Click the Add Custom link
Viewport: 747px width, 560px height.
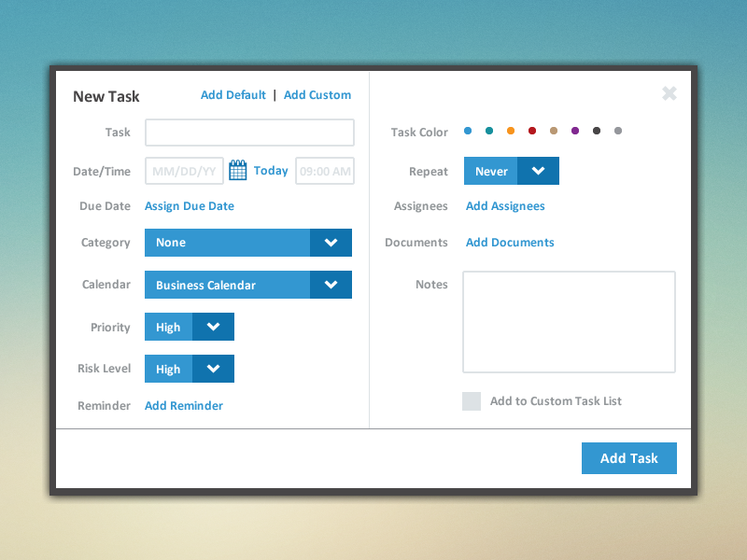click(x=317, y=94)
